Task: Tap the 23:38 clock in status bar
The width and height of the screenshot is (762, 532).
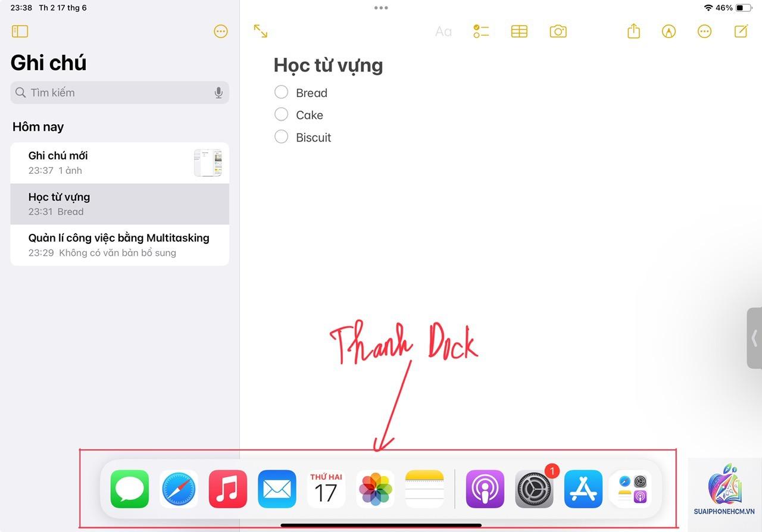Action: click(x=21, y=8)
